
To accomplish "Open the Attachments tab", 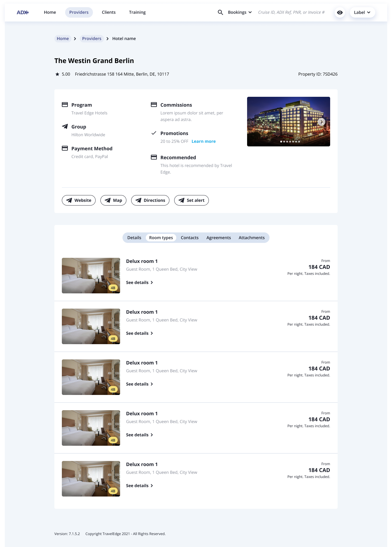I will tap(252, 238).
